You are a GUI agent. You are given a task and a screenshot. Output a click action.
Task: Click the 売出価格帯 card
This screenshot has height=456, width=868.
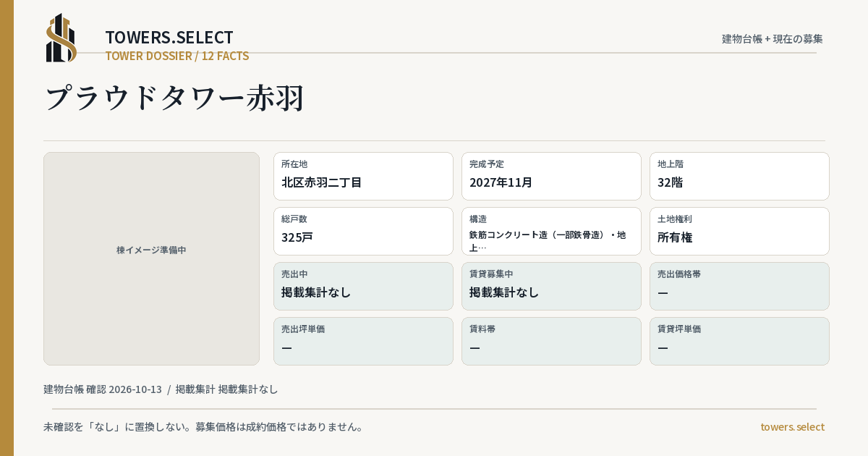[739, 286]
